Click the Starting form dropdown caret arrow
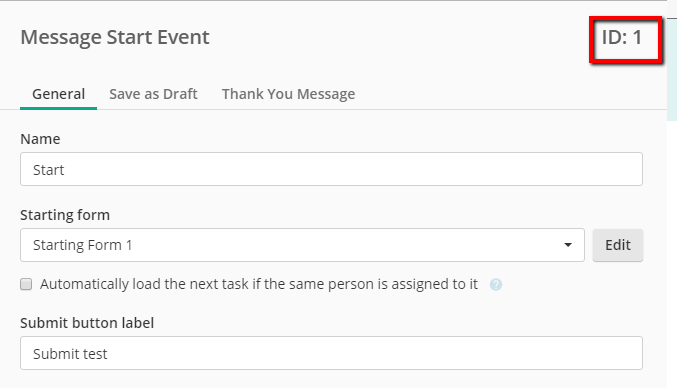 click(568, 245)
